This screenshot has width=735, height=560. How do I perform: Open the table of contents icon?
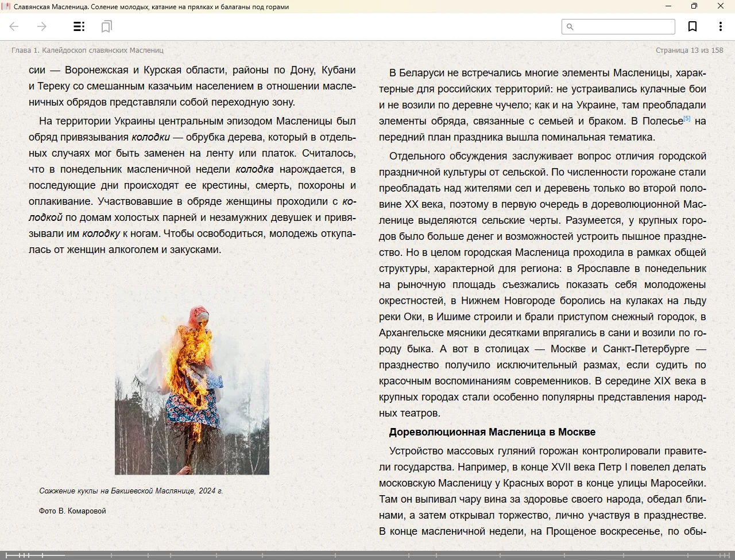point(79,26)
